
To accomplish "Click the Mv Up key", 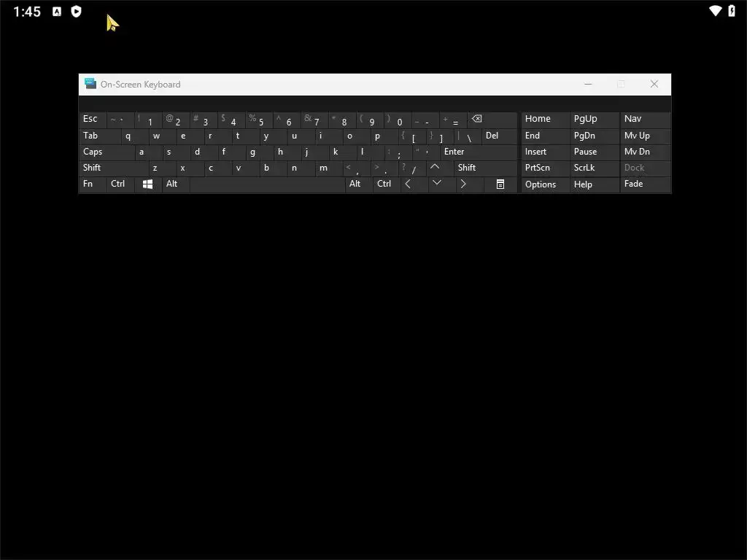I will tap(645, 136).
